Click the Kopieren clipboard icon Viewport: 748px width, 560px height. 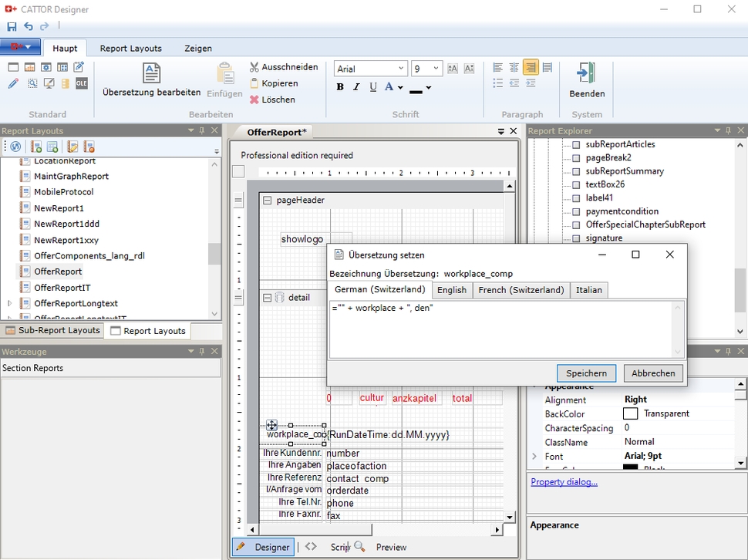coord(254,83)
